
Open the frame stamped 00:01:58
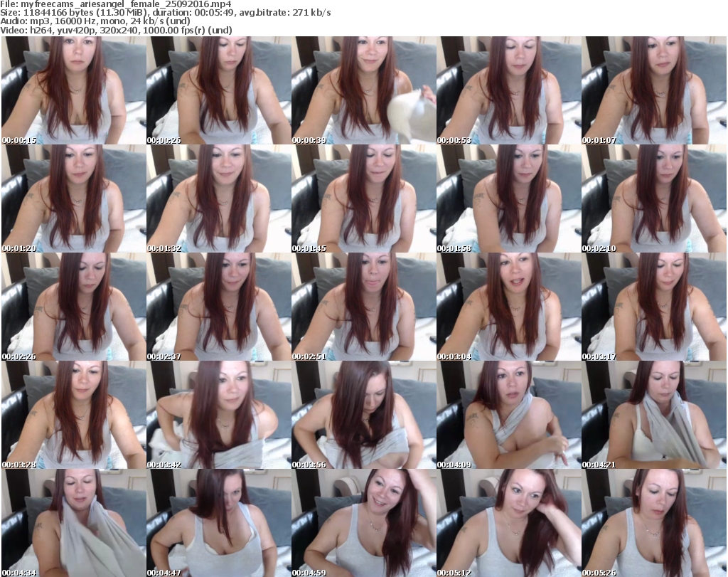[509, 198]
